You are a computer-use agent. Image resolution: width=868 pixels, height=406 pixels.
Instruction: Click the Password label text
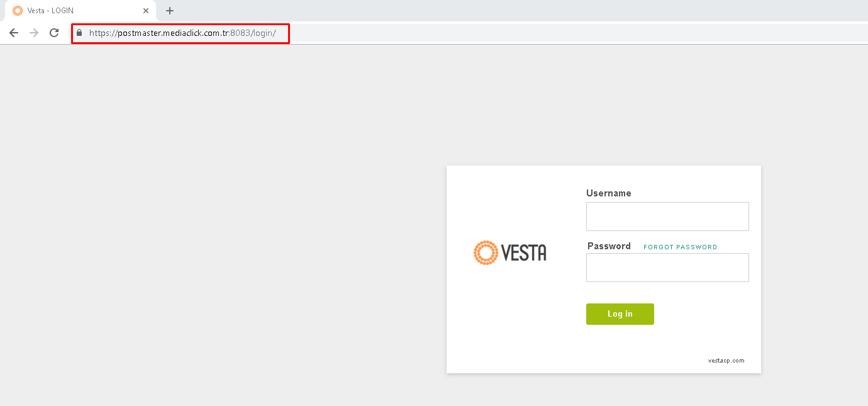point(609,246)
